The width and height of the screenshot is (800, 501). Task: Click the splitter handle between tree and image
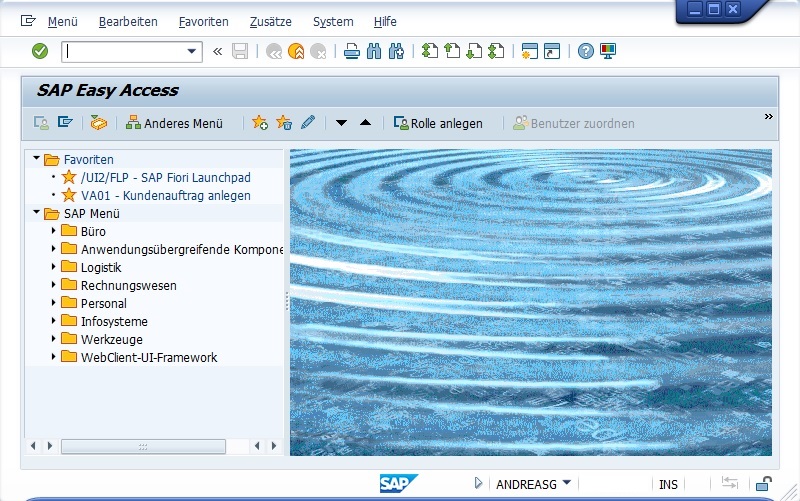click(287, 302)
